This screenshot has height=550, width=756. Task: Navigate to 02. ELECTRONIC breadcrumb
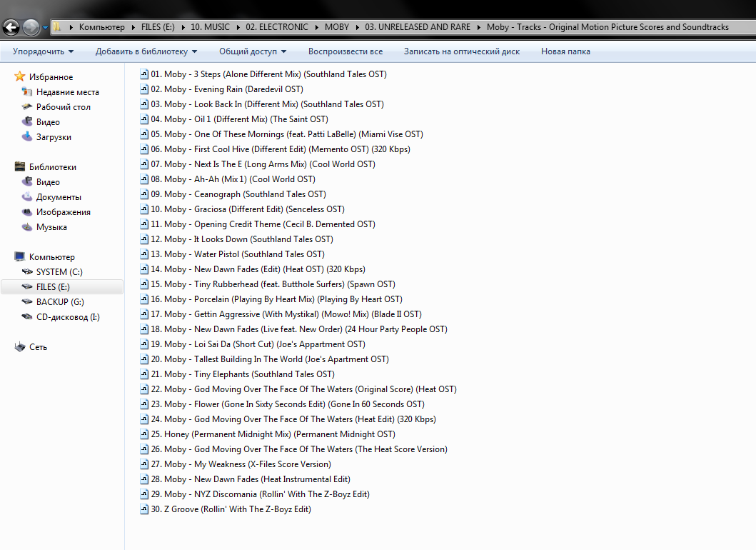click(x=277, y=27)
